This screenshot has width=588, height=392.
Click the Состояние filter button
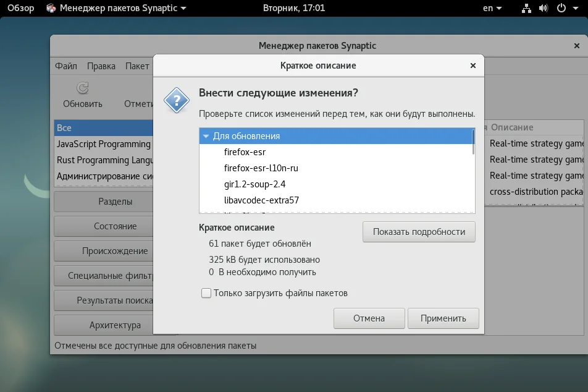coord(104,226)
